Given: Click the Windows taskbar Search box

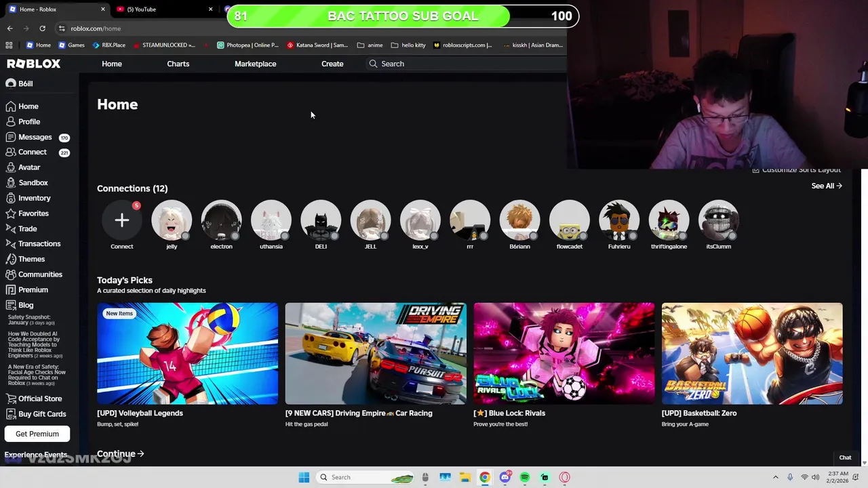Looking at the screenshot, I should point(366,477).
